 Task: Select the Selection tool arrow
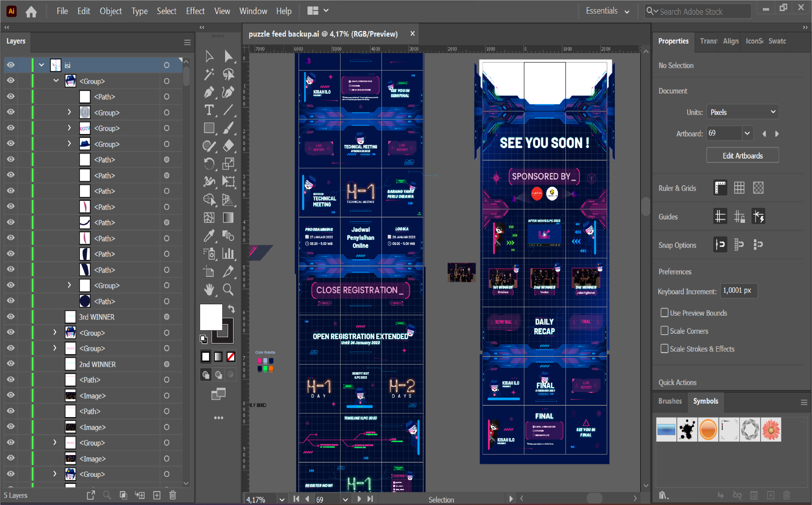pyautogui.click(x=209, y=56)
